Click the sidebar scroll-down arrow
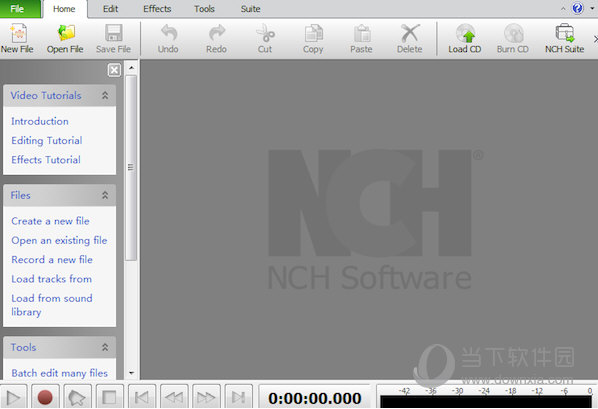The image size is (598, 409). point(131,373)
